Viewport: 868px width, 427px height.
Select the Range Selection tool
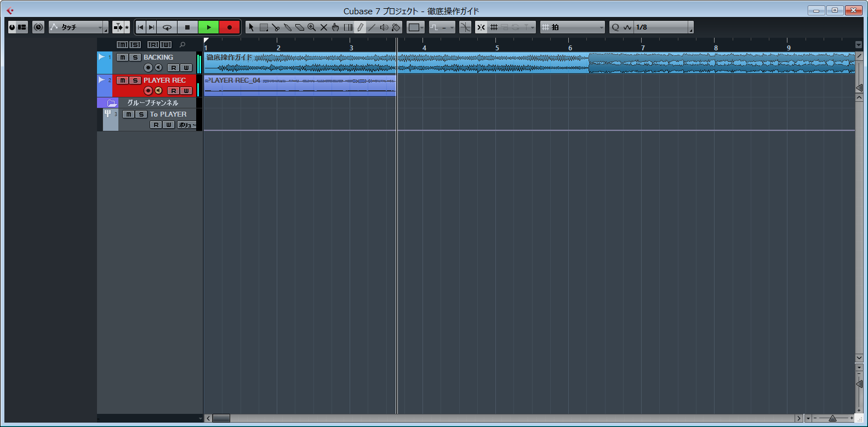click(x=264, y=27)
